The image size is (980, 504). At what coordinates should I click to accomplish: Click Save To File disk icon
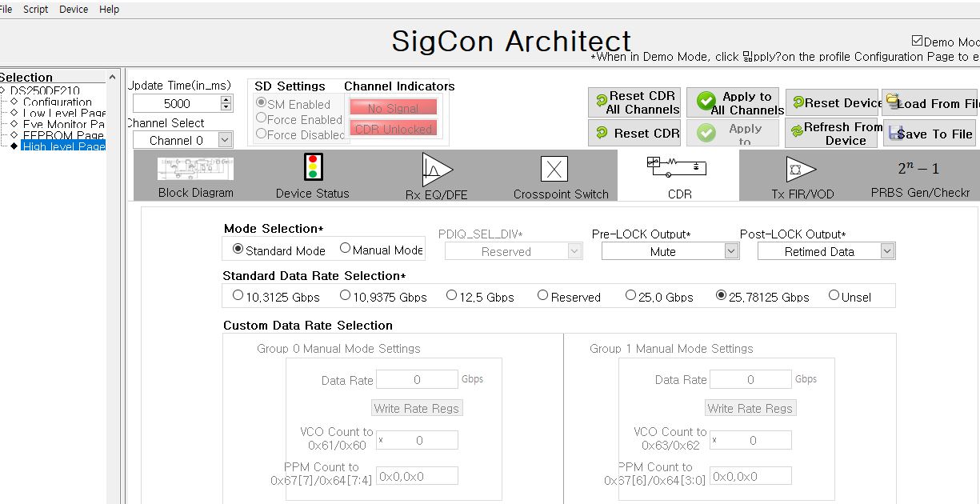click(896, 133)
